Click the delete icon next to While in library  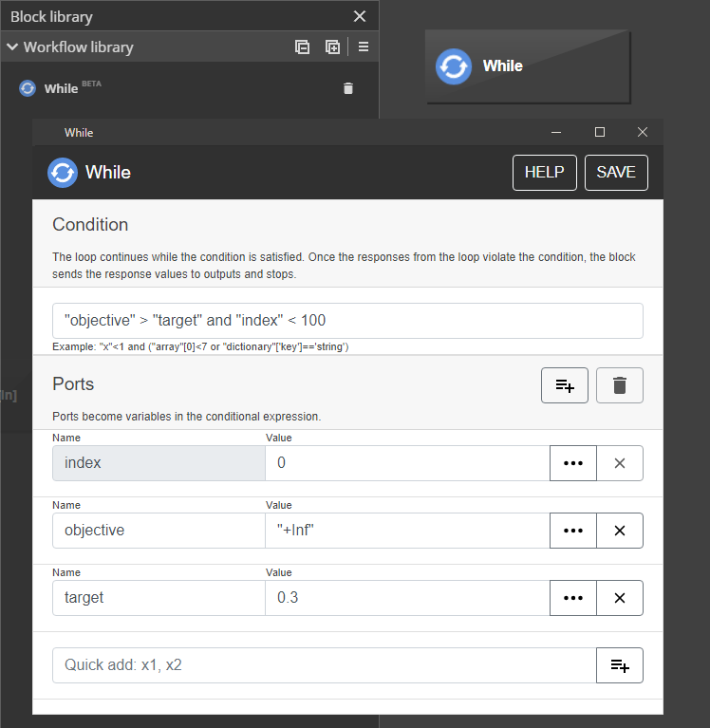(x=347, y=88)
